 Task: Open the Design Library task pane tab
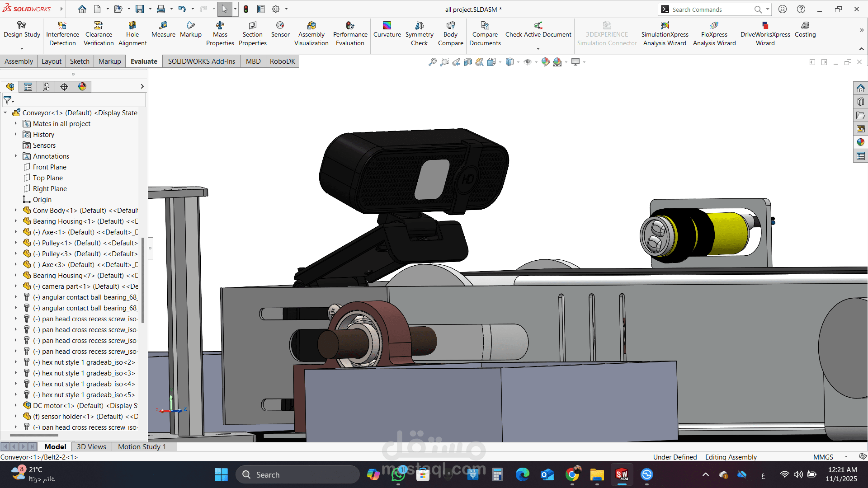pyautogui.click(x=860, y=102)
